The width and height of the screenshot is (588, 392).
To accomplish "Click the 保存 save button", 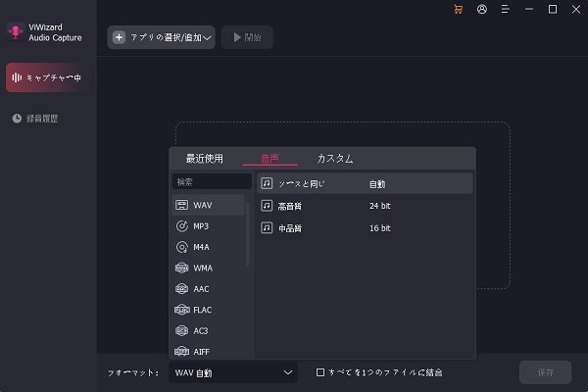I will [545, 372].
